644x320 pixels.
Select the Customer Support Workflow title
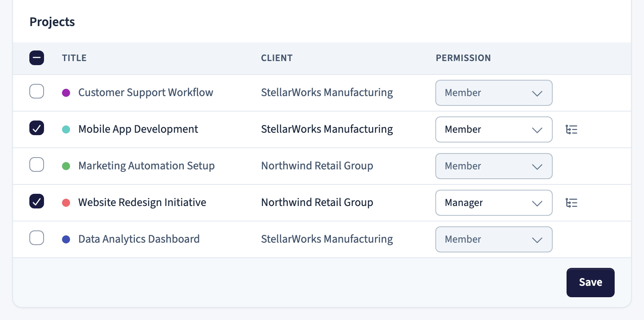[x=146, y=93]
